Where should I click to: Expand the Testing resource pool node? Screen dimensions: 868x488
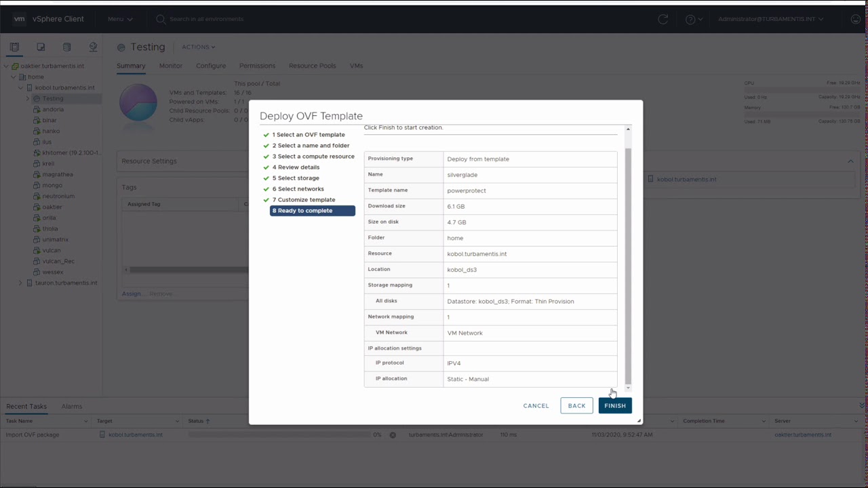pyautogui.click(x=28, y=98)
